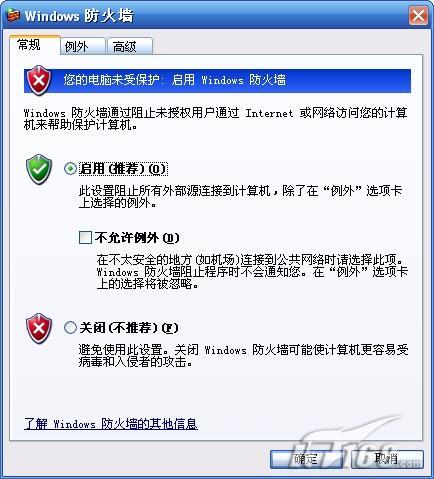Viewport: 434px width, 479px height.
Task: Click the 避免使用此设置 description paragraph
Action: click(243, 356)
